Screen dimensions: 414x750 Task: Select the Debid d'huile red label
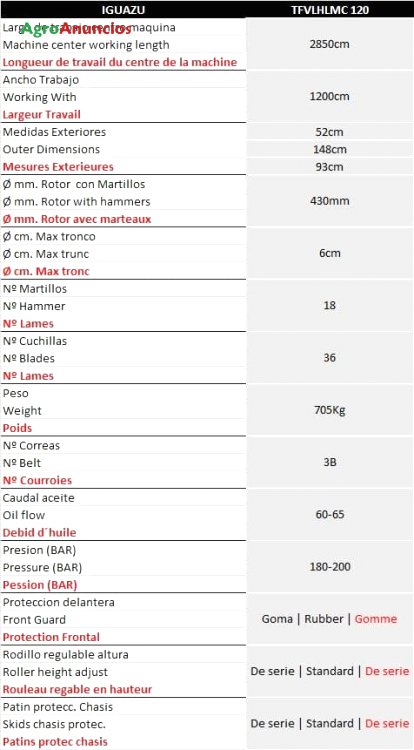tap(40, 532)
